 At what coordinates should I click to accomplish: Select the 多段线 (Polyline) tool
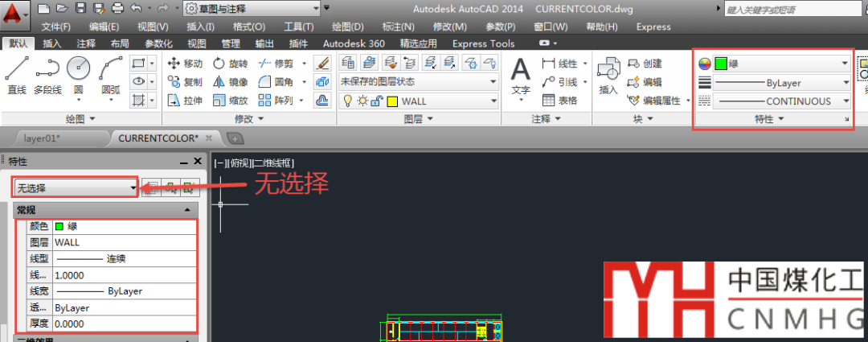[47, 74]
